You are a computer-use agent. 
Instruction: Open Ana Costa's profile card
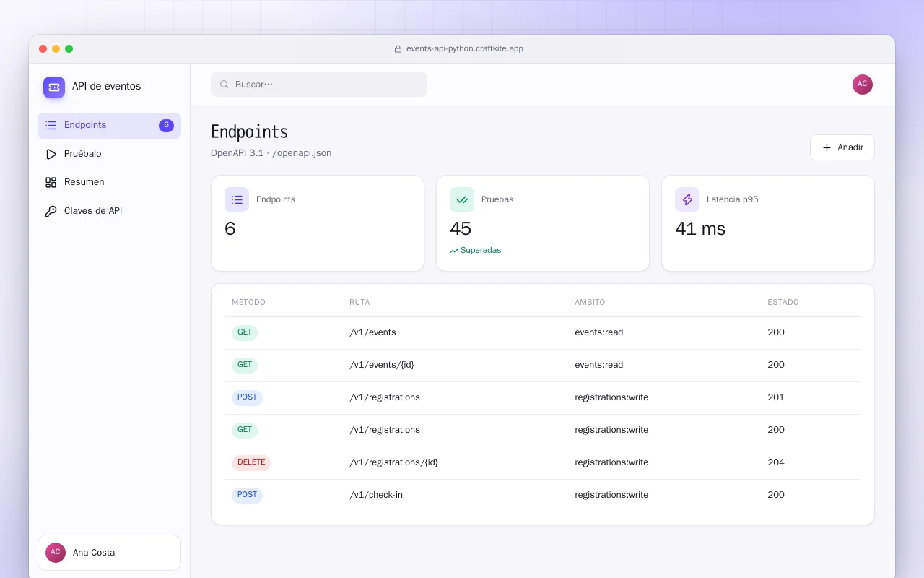[x=109, y=553]
